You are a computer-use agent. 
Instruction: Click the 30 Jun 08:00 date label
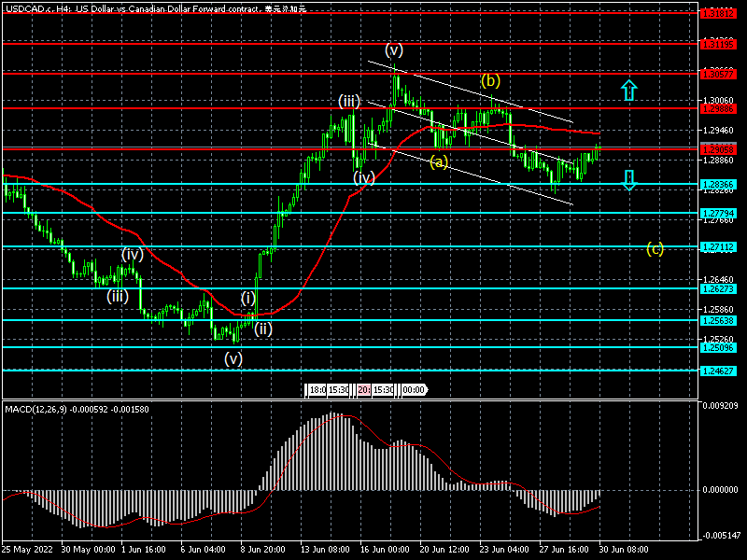tap(624, 550)
